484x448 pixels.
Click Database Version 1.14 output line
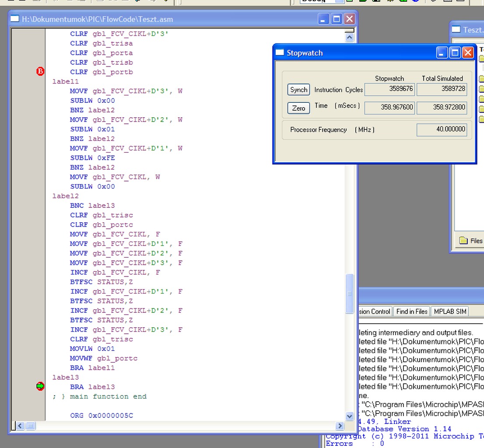tap(405, 429)
